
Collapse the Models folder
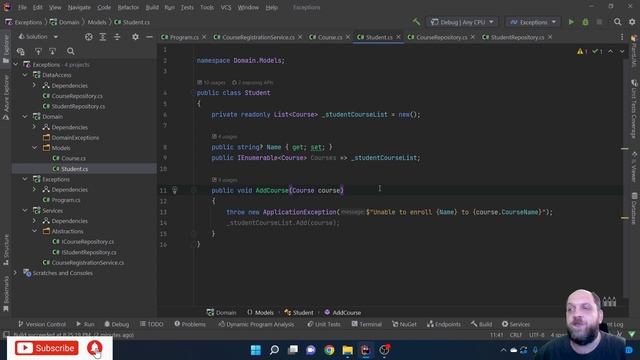tap(35, 148)
